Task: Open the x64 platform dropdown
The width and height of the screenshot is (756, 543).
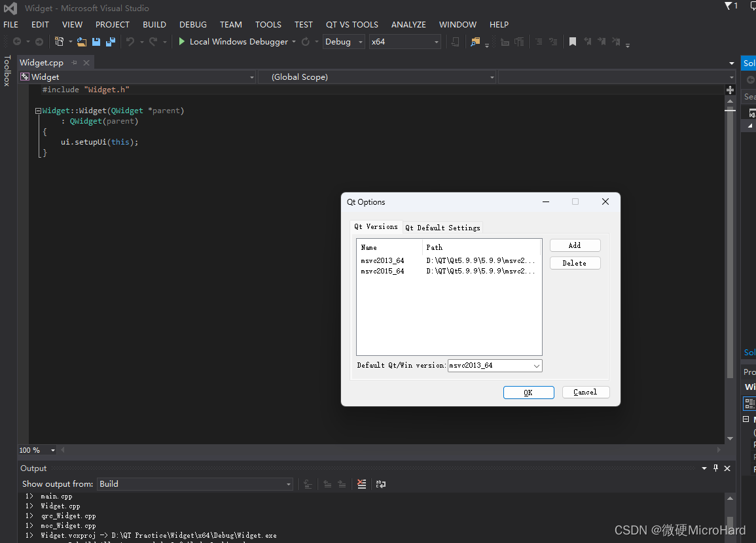Action: 437,41
